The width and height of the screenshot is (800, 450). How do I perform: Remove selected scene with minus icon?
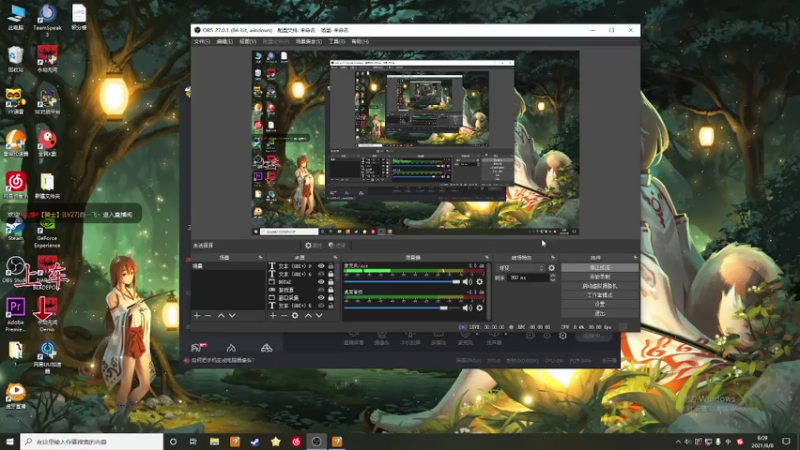tap(208, 316)
